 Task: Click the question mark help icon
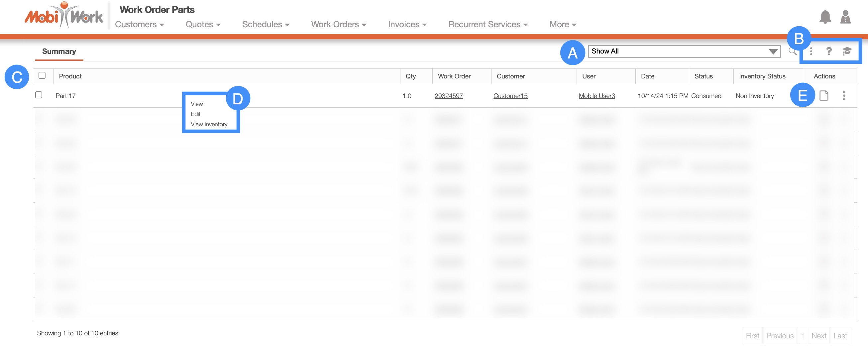(x=828, y=51)
